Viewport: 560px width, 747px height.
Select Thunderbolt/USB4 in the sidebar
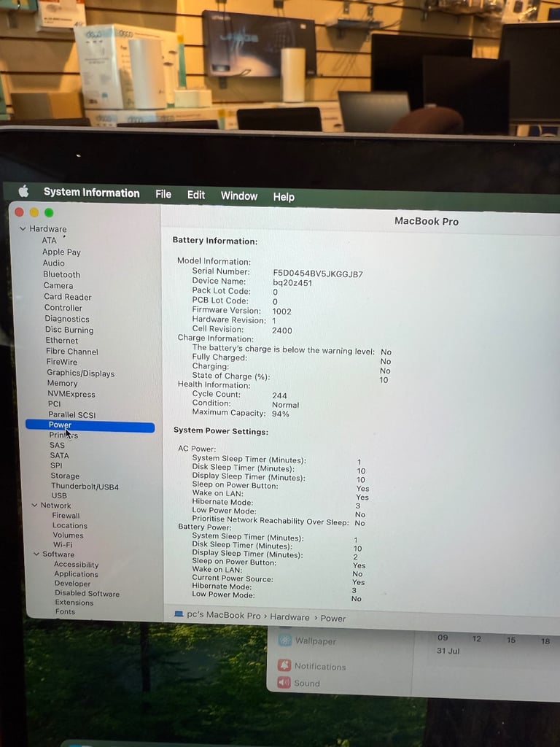coord(85,487)
